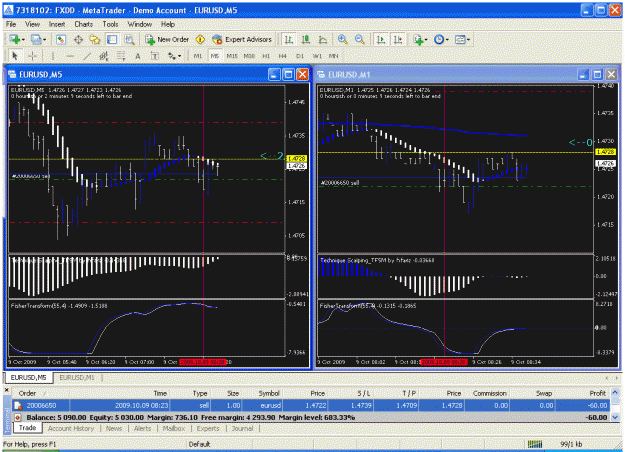Toggle the Expert Advisors button

(242, 39)
